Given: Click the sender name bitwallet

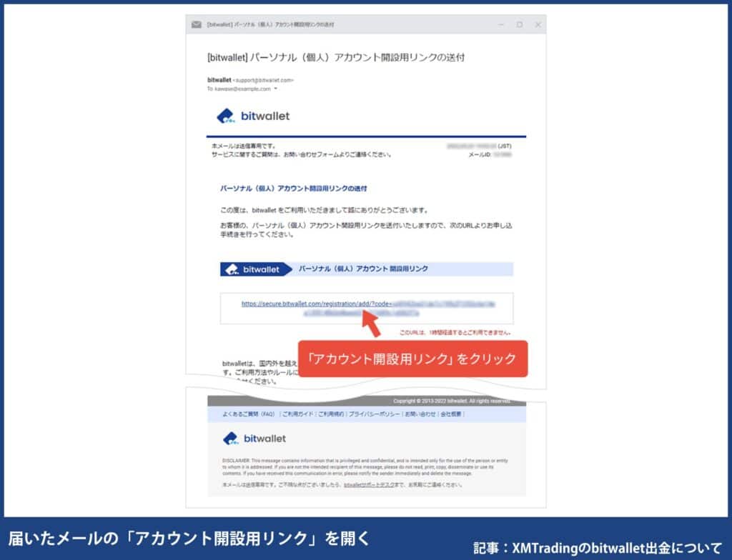Looking at the screenshot, I should coord(219,80).
